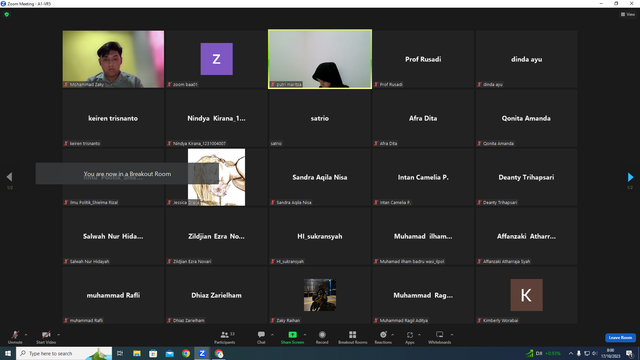640x360 pixels.
Task: Open Whiteboards
Action: pos(440,337)
